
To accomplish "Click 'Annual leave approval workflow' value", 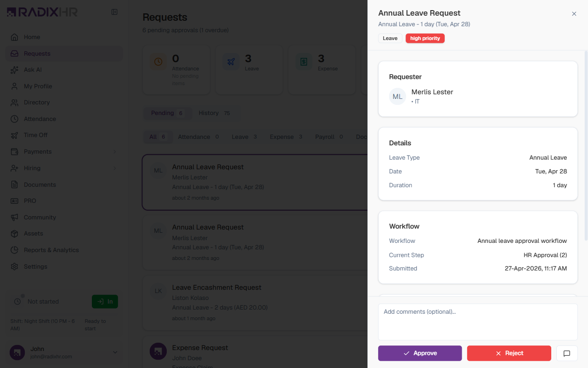I will 522,241.
